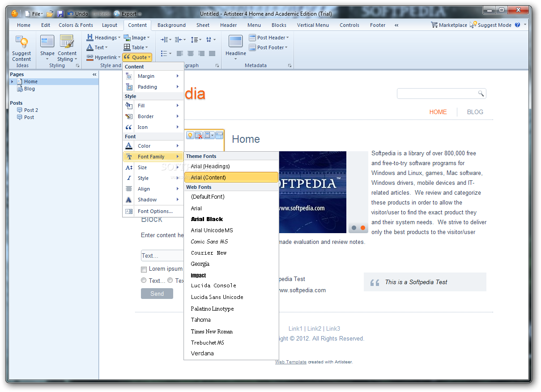Open the Table dropdown
The height and width of the screenshot is (392, 541).
[136, 47]
